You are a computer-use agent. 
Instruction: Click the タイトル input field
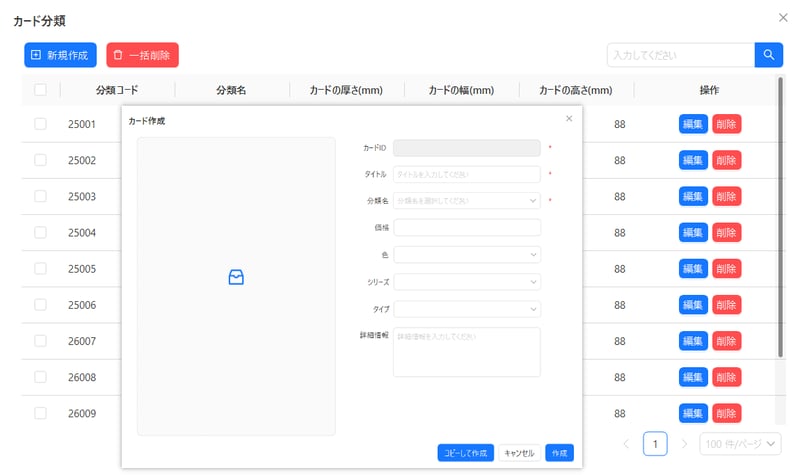467,174
